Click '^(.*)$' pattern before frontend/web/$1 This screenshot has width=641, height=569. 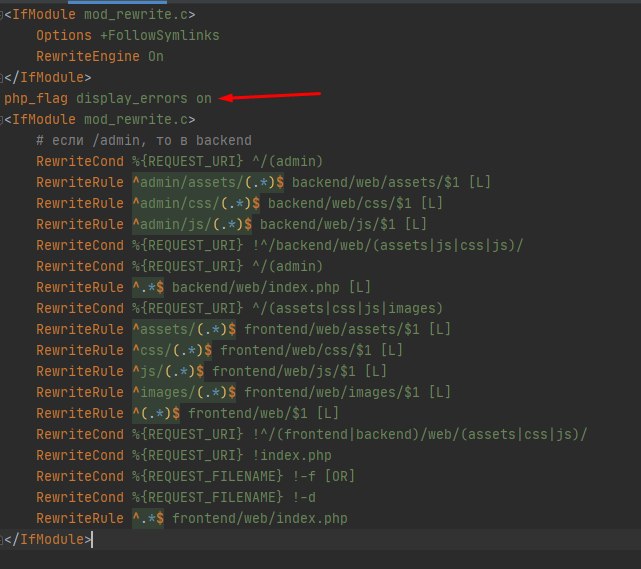coord(156,413)
